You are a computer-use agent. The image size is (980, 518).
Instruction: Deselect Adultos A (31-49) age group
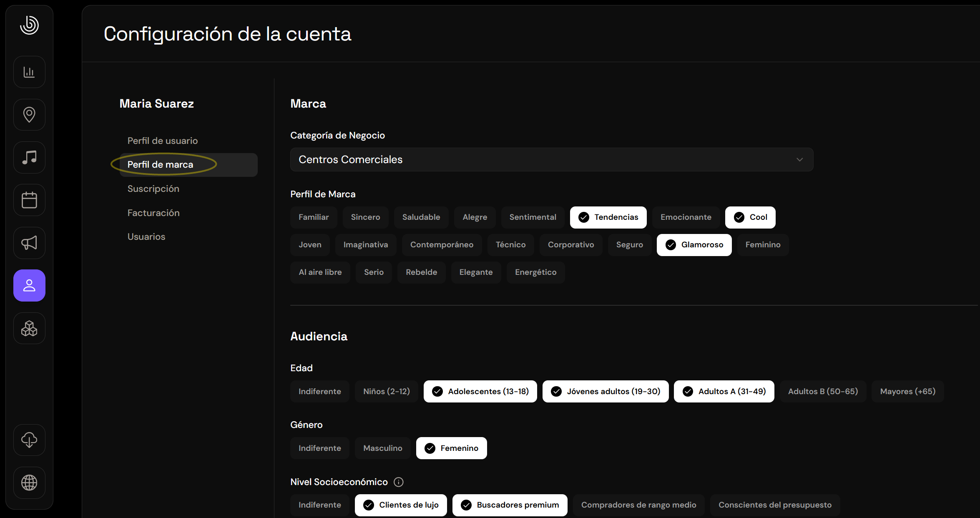(724, 392)
